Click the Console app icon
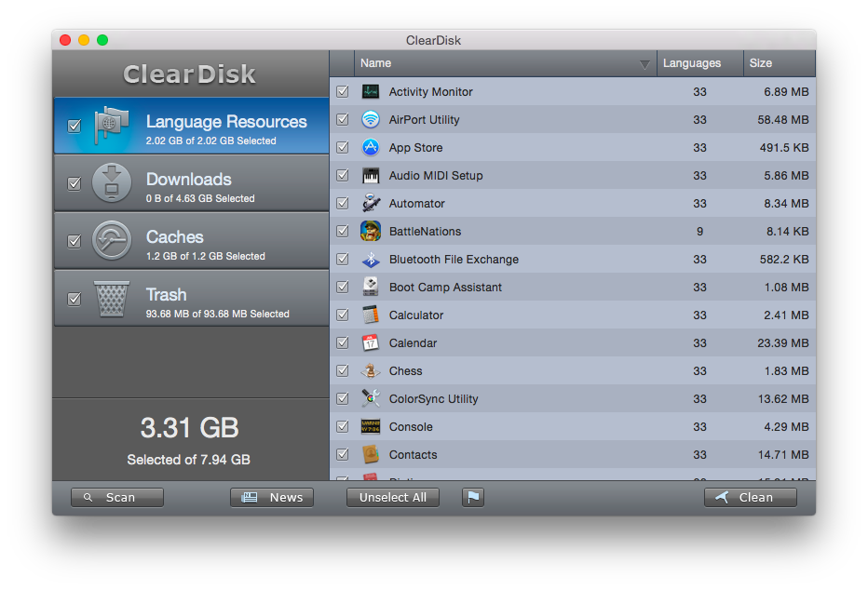Viewport: 868px width, 590px height. click(x=371, y=426)
